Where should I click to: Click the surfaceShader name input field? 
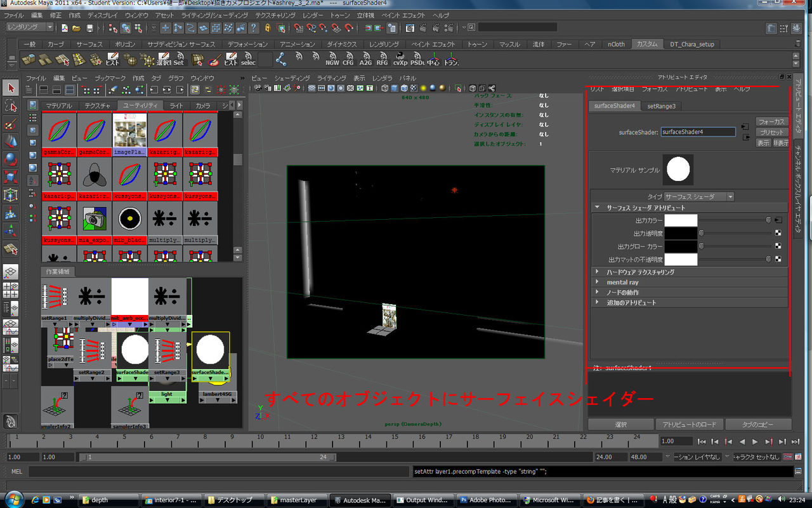pos(698,132)
